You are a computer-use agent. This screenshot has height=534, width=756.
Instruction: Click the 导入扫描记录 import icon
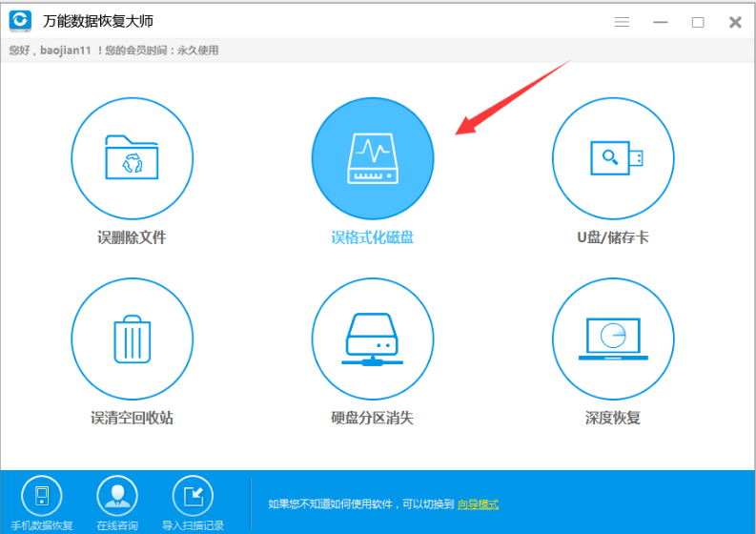tap(193, 496)
